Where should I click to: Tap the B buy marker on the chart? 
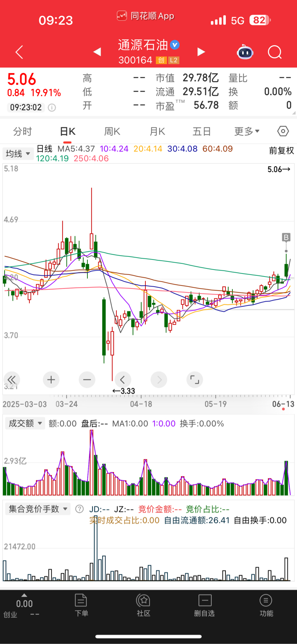pos(286,237)
